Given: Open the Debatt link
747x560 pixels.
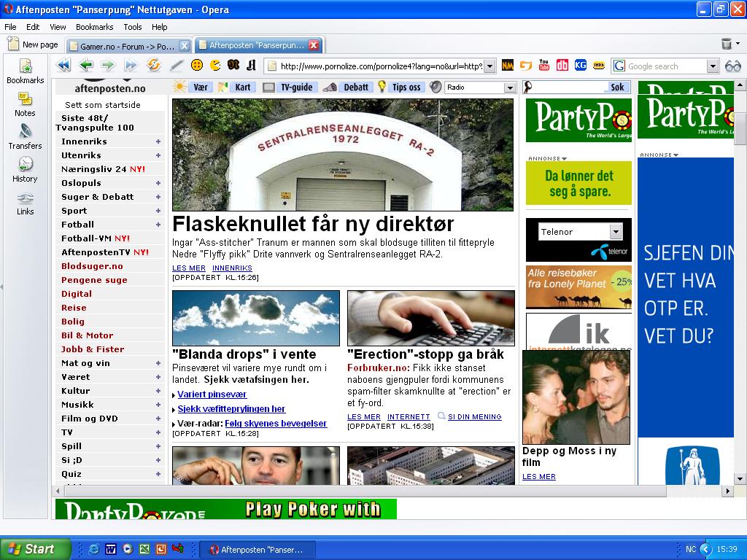Looking at the screenshot, I should click(356, 87).
